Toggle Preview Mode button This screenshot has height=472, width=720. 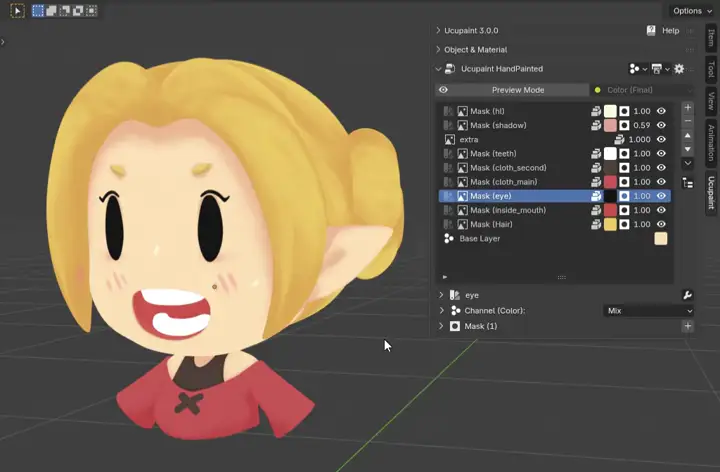click(x=512, y=90)
